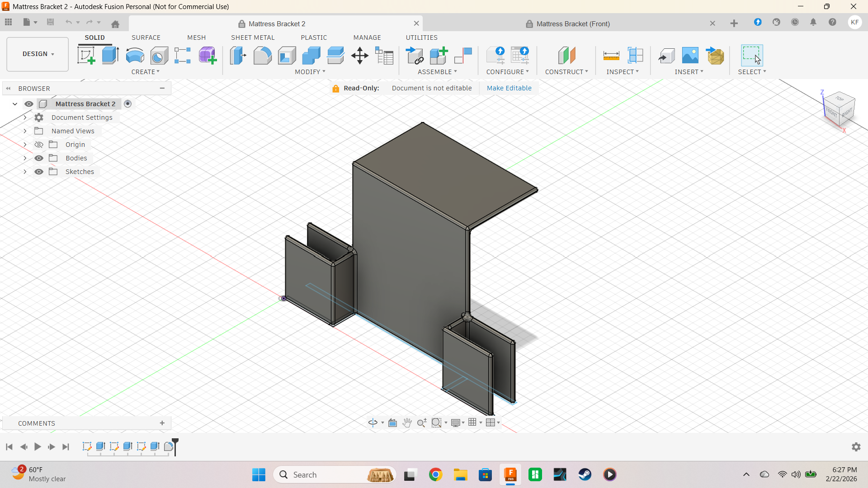Show the hidden Origin folder
The width and height of the screenshot is (868, 488).
tap(39, 145)
